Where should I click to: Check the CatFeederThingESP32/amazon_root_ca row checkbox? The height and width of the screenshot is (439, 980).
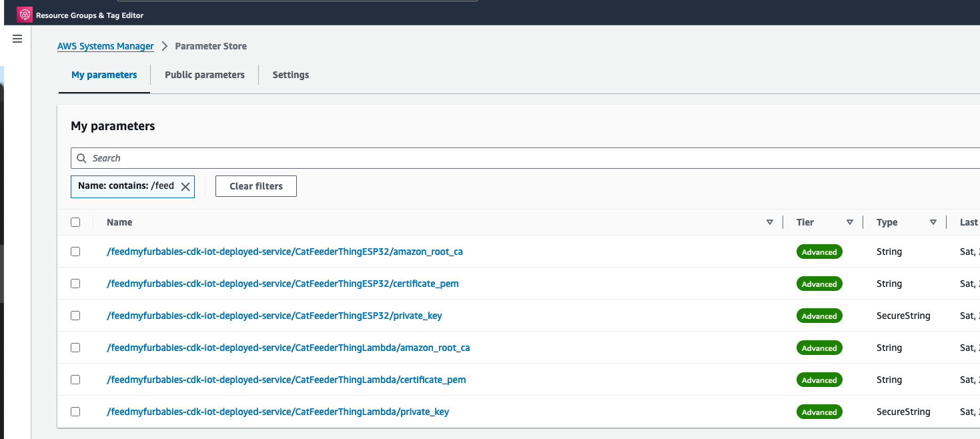pos(75,252)
